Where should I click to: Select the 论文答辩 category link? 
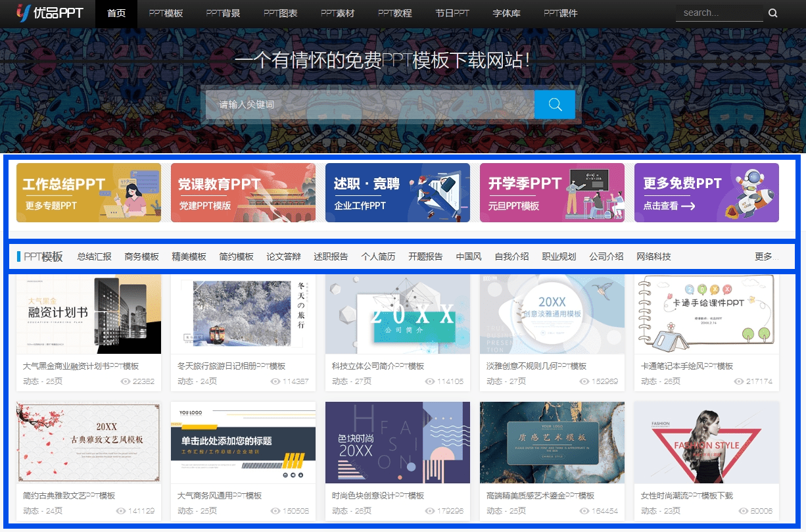coord(284,256)
